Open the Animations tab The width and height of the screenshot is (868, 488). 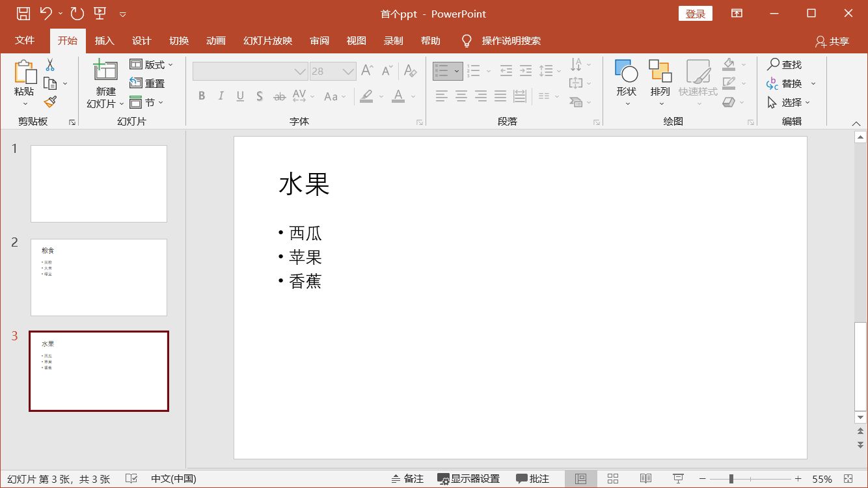(215, 40)
